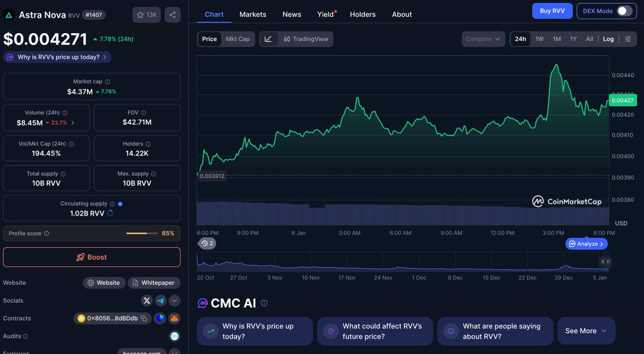Click the Astra Nova logo icon

point(9,15)
